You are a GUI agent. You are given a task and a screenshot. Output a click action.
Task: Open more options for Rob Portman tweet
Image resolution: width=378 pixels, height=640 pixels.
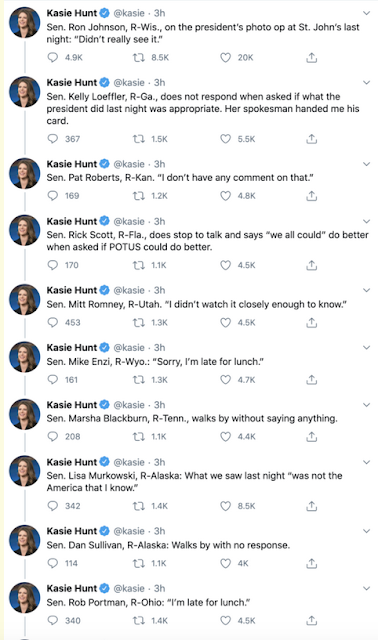pos(367,588)
